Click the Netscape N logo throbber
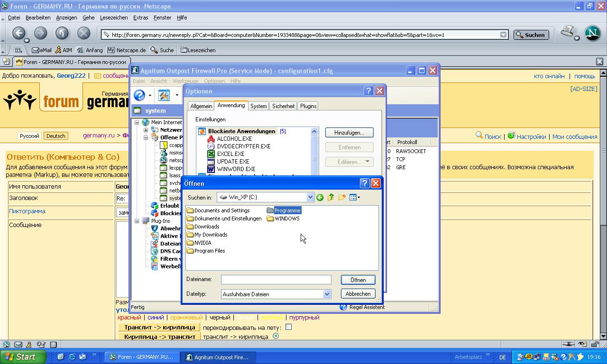This screenshot has width=607, height=364. pos(592,33)
